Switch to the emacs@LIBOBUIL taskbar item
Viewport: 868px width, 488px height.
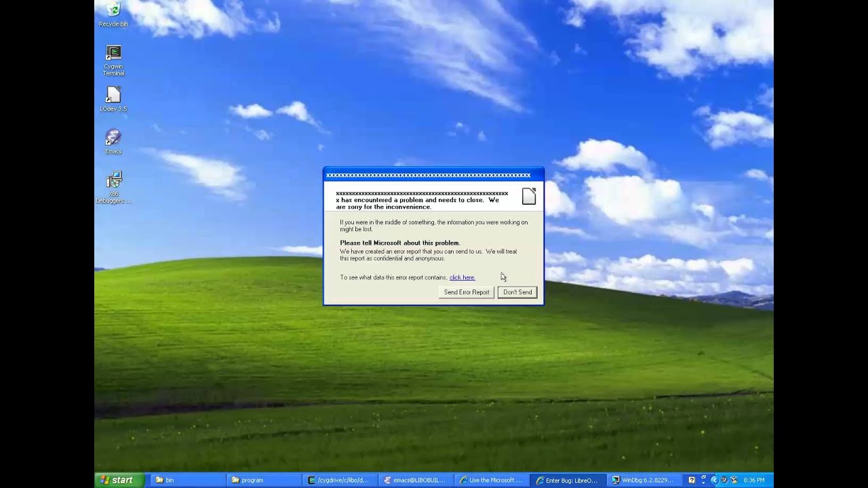[416, 480]
